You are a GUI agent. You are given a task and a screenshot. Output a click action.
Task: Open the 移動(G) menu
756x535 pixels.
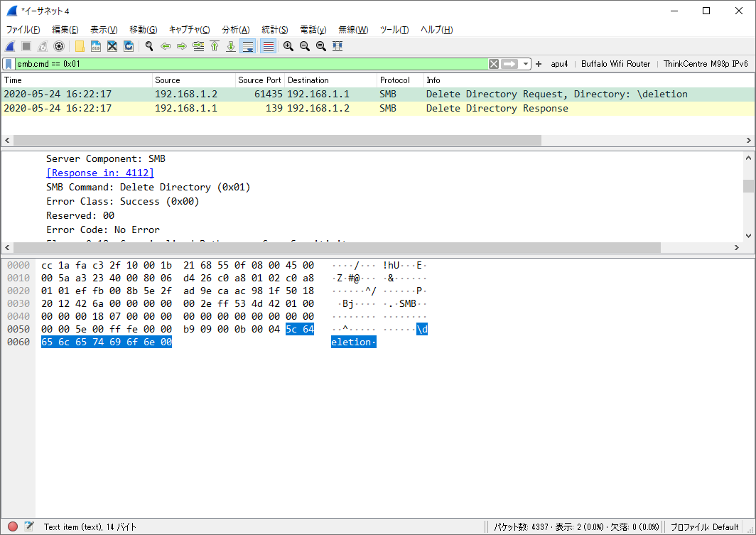coord(144,30)
